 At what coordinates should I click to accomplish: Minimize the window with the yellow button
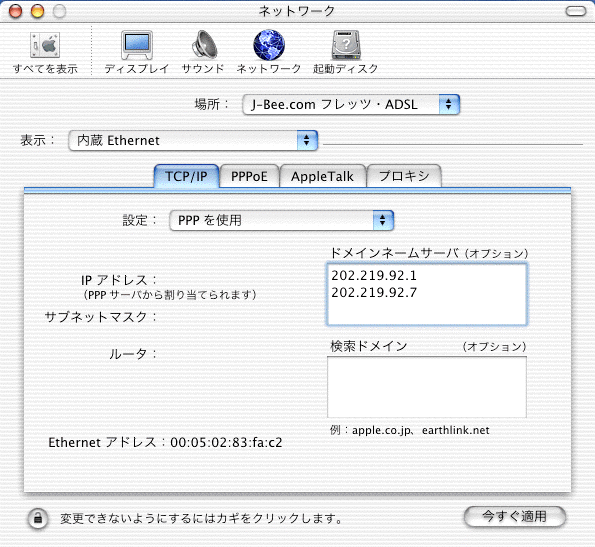pos(37,11)
